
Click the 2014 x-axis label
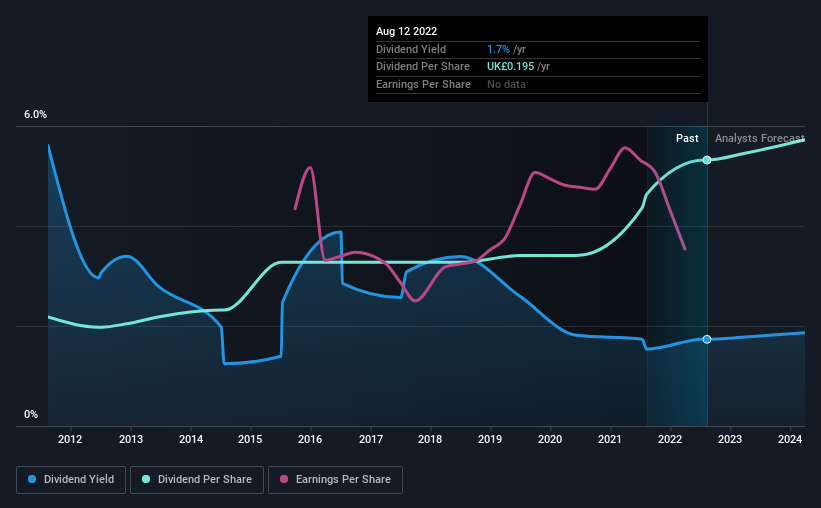pyautogui.click(x=191, y=439)
